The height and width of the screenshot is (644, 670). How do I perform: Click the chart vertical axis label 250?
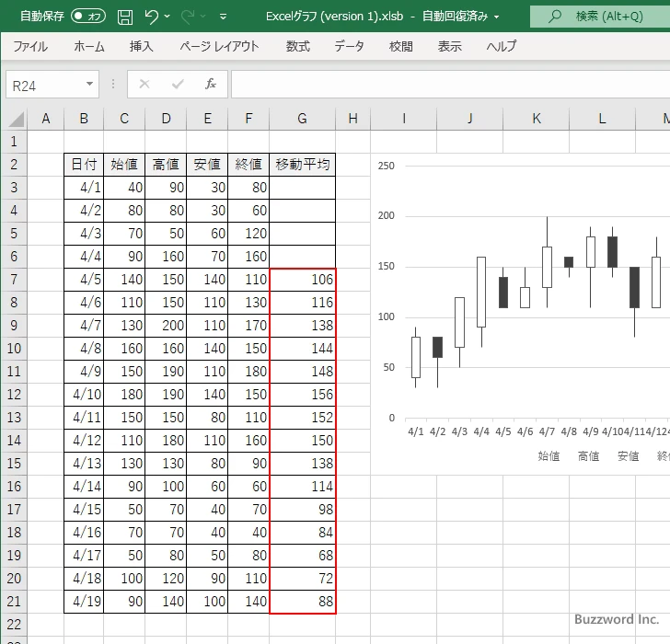click(386, 166)
